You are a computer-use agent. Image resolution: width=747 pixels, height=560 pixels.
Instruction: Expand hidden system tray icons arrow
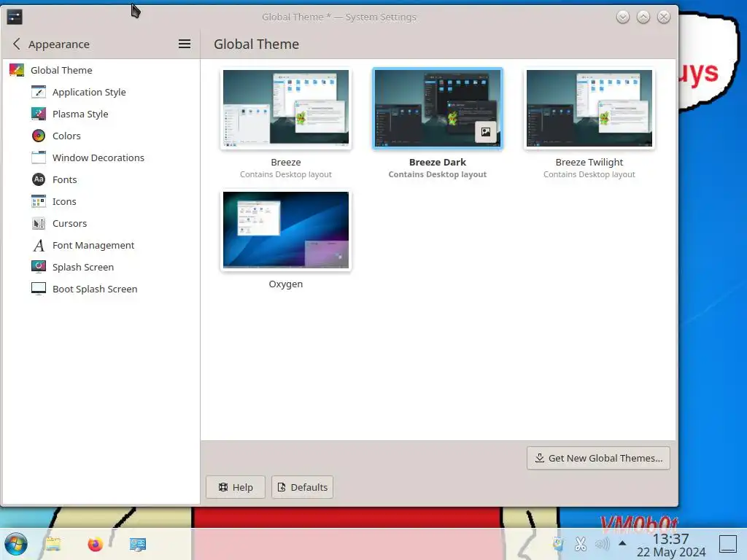click(622, 543)
